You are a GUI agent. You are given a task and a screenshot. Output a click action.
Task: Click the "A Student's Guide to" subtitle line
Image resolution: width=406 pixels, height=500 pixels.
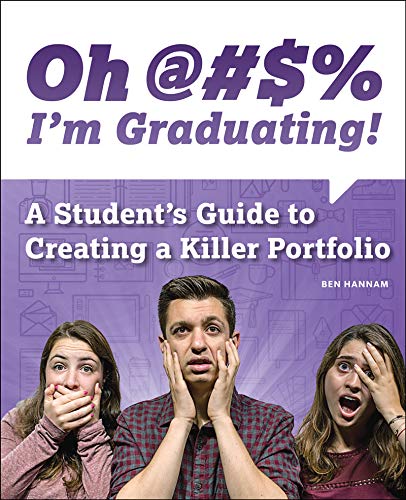169,214
